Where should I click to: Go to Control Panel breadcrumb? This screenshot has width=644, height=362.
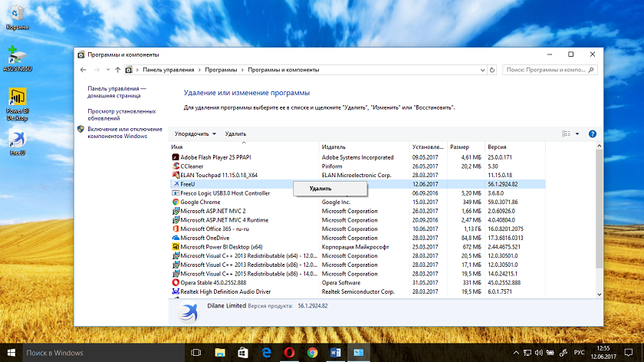(169, 70)
